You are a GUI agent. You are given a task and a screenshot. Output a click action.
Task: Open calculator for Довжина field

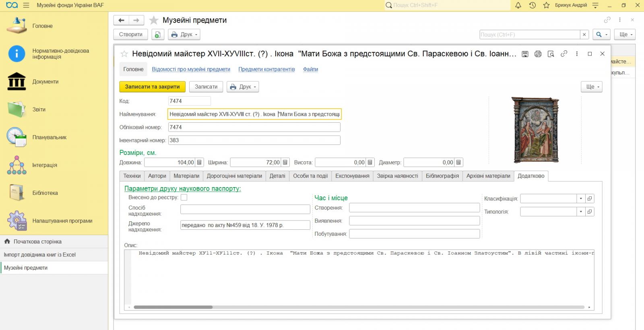tap(200, 163)
